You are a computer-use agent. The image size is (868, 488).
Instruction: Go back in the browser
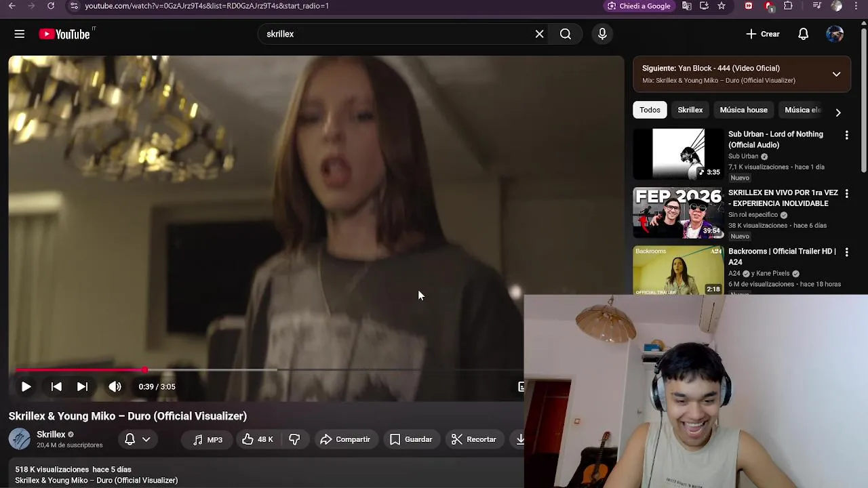pyautogui.click(x=12, y=5)
